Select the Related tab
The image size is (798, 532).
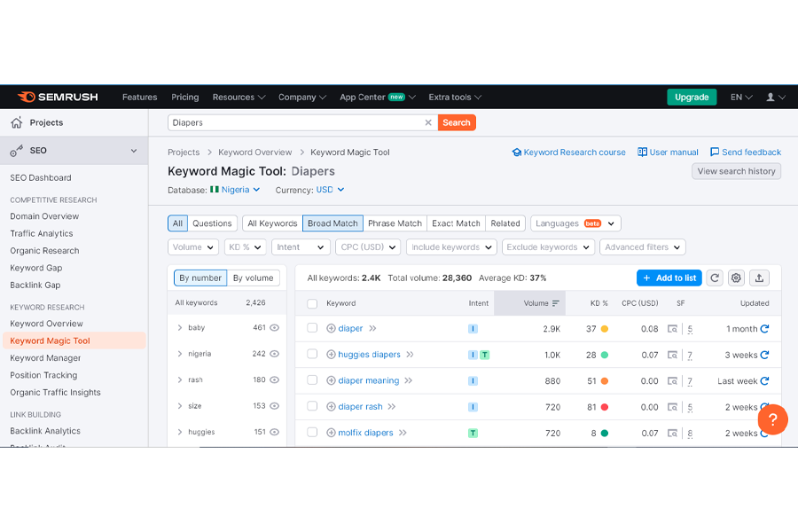click(x=505, y=223)
